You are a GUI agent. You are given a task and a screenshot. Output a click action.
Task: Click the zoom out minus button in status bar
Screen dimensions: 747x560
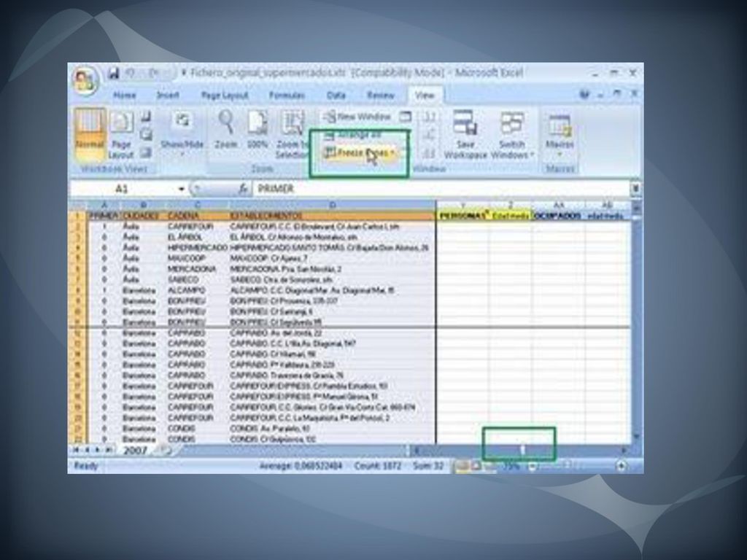click(532, 466)
